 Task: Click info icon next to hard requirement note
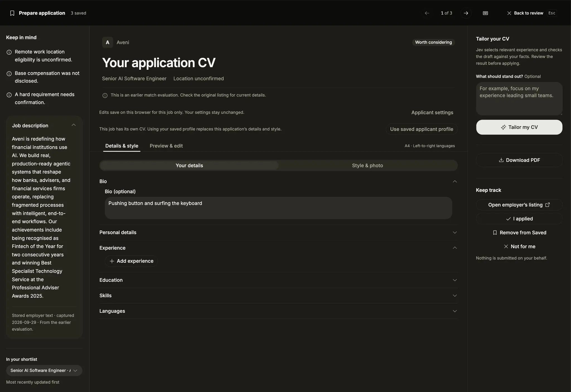click(9, 95)
